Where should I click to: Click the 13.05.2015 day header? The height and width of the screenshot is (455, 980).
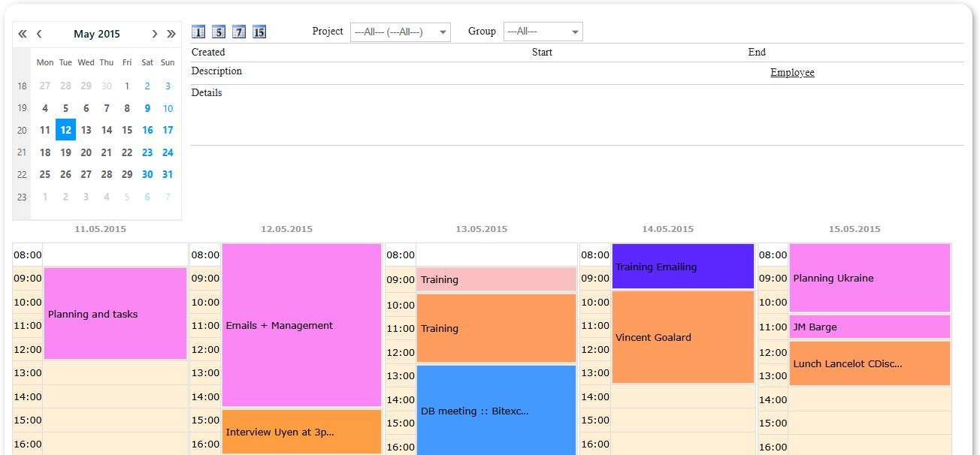pos(481,229)
